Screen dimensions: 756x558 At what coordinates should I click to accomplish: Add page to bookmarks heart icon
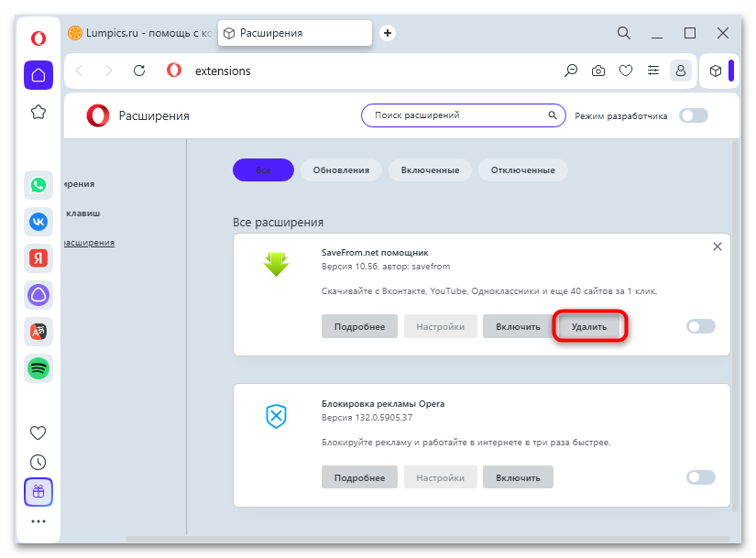click(x=626, y=71)
